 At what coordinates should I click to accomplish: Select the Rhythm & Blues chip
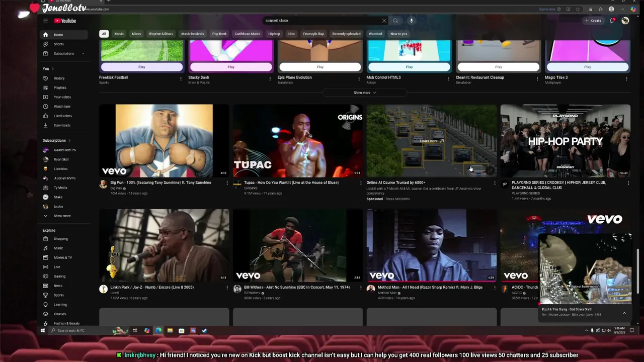(x=161, y=34)
